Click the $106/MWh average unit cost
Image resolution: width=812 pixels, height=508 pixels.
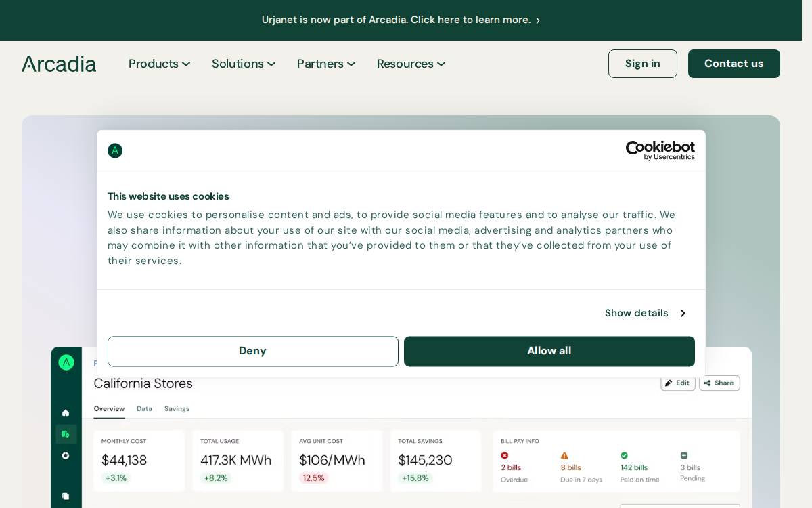[332, 460]
